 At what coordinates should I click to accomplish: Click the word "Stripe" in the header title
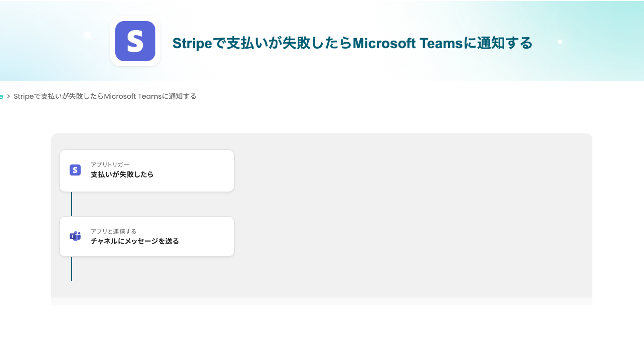pos(192,44)
